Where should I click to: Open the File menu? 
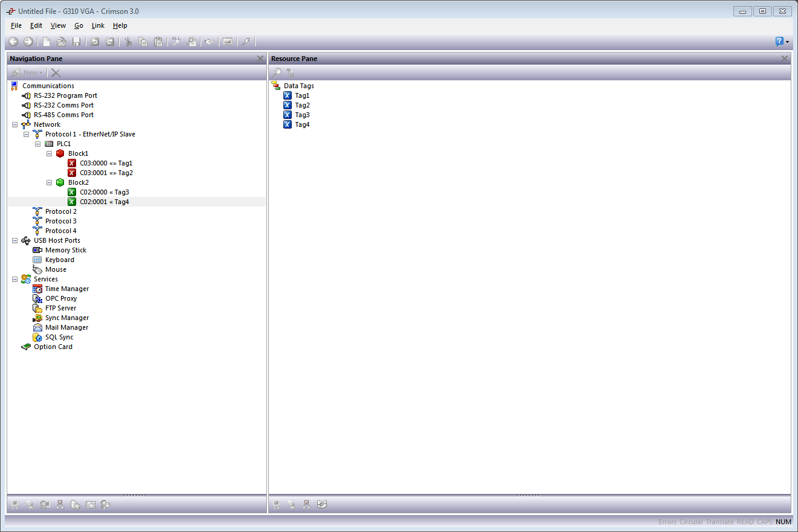pyautogui.click(x=16, y=25)
